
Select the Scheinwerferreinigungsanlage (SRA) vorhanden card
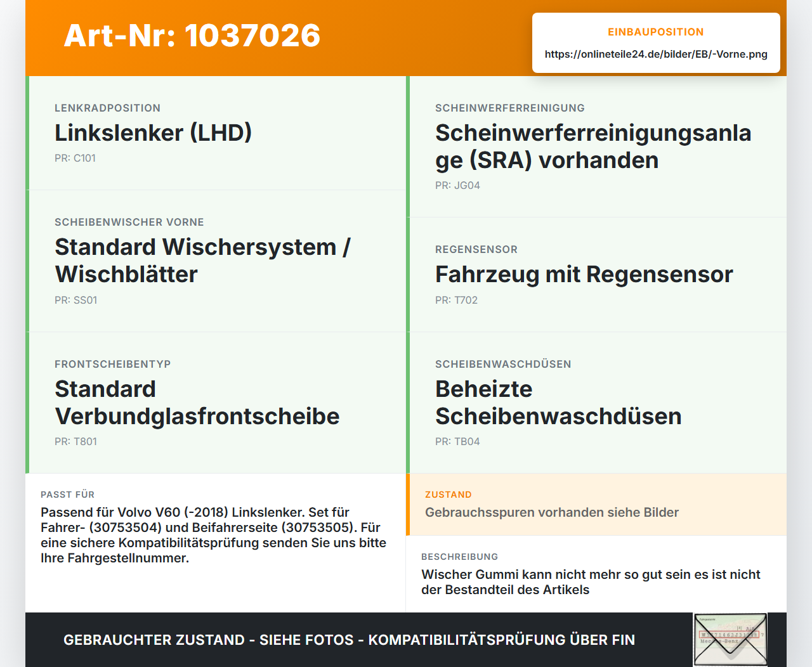pyautogui.click(x=596, y=146)
